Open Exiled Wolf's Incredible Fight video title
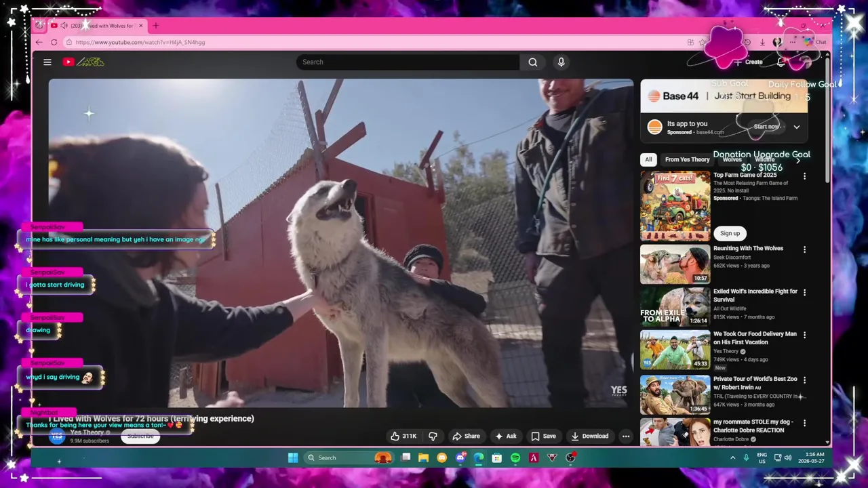 [x=755, y=296]
